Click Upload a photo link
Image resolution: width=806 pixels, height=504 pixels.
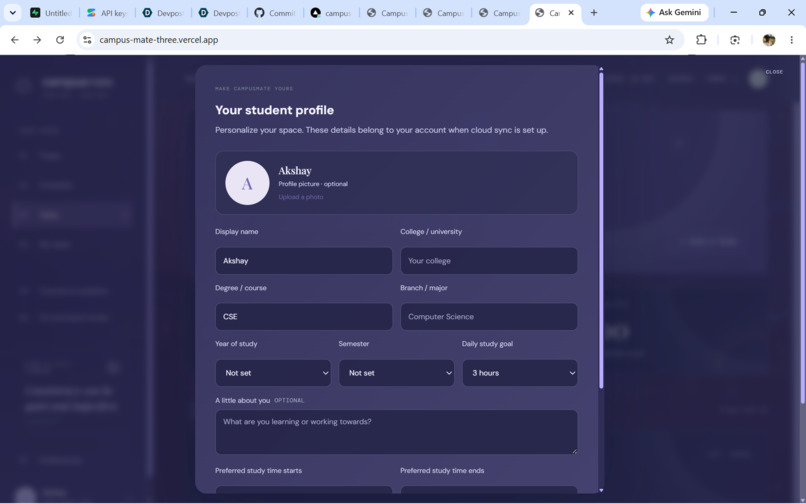coord(301,197)
